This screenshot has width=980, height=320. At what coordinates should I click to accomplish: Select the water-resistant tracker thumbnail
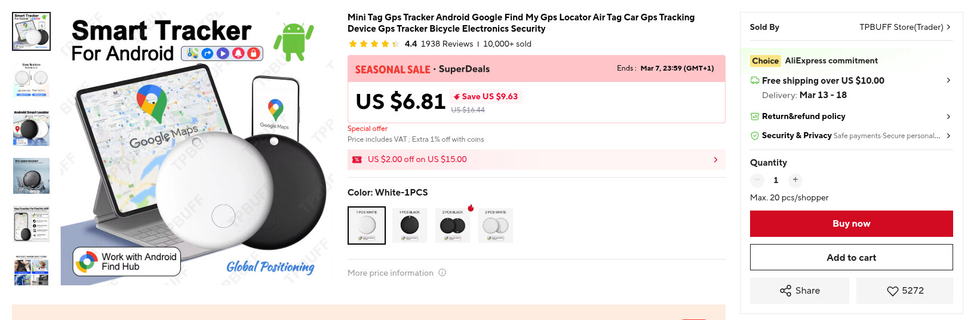click(x=31, y=176)
